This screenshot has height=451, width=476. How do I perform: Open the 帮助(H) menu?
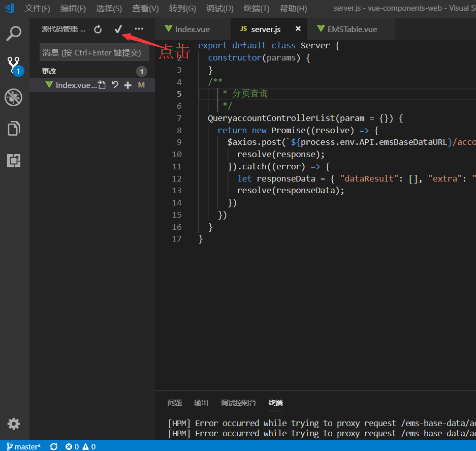click(293, 8)
